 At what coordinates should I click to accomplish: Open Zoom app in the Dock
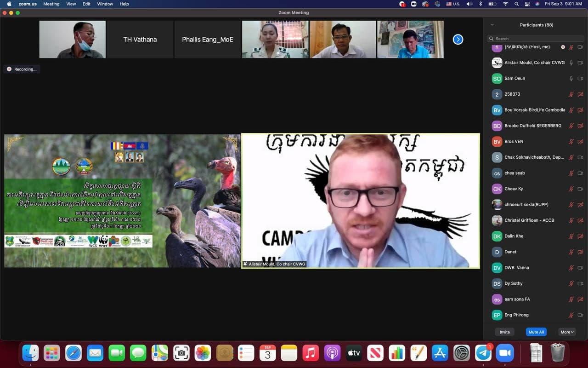coord(504,353)
